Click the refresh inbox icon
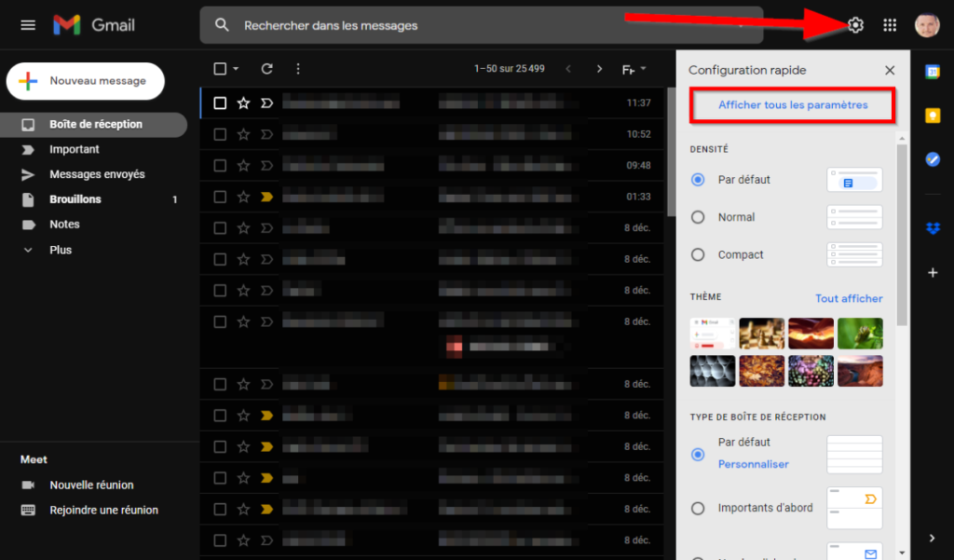 pos(267,69)
